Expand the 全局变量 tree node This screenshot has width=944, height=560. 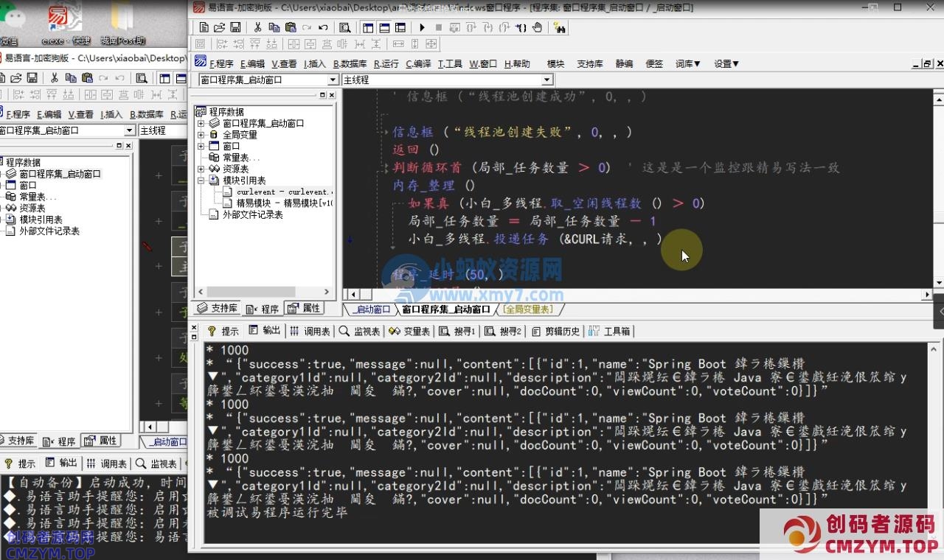[201, 135]
